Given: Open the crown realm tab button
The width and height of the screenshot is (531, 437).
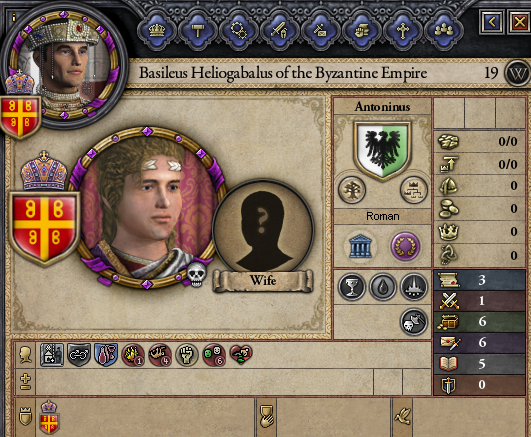Looking at the screenshot, I should [x=157, y=30].
